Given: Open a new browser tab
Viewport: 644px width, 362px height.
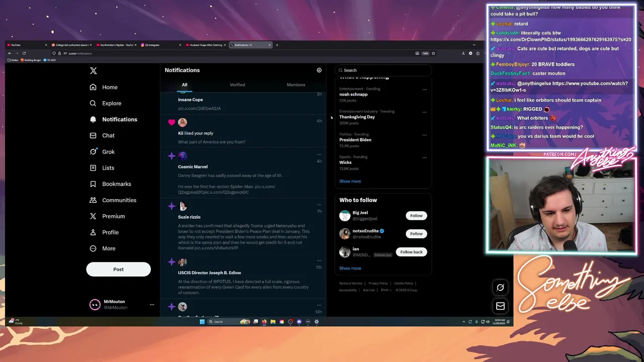Looking at the screenshot, I should click(277, 45).
